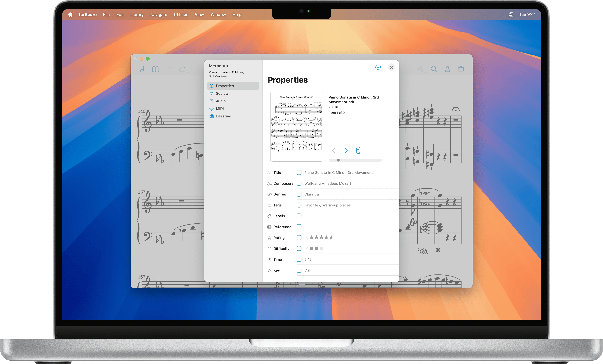
Task: Click the score page thumbnail preview
Action: coord(297,127)
